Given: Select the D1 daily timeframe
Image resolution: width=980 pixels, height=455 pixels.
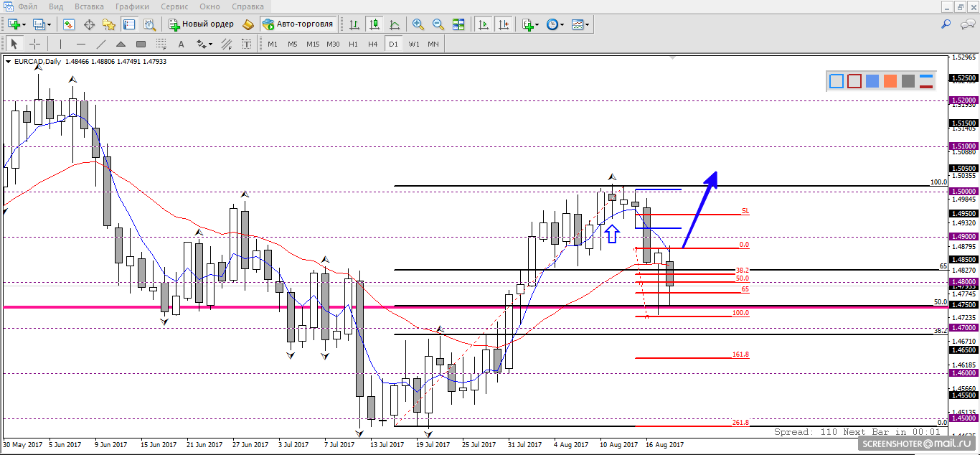Looking at the screenshot, I should [393, 44].
